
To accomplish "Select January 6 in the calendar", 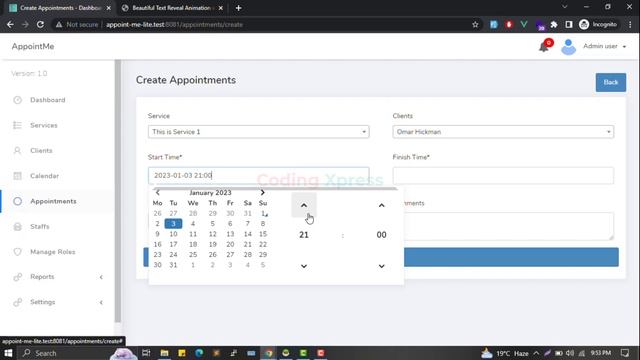I will pos(230,224).
